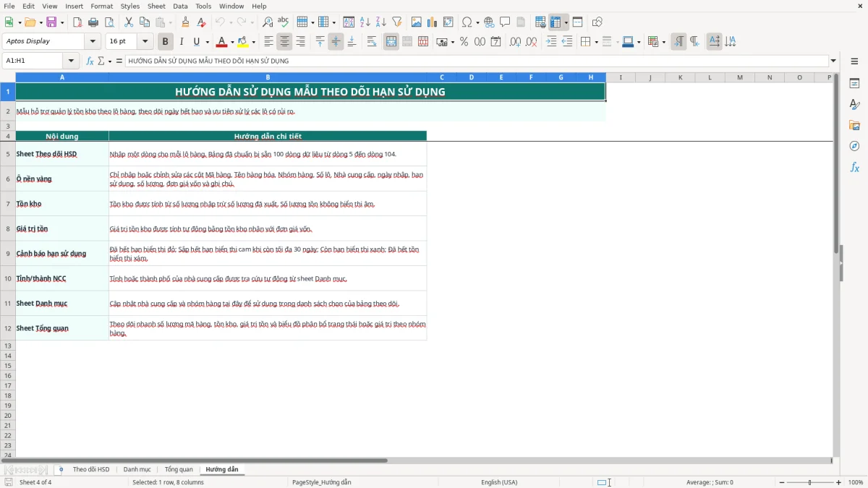Click the horizontal scrollbar below the sheet
The width and height of the screenshot is (868, 488).
[195, 461]
